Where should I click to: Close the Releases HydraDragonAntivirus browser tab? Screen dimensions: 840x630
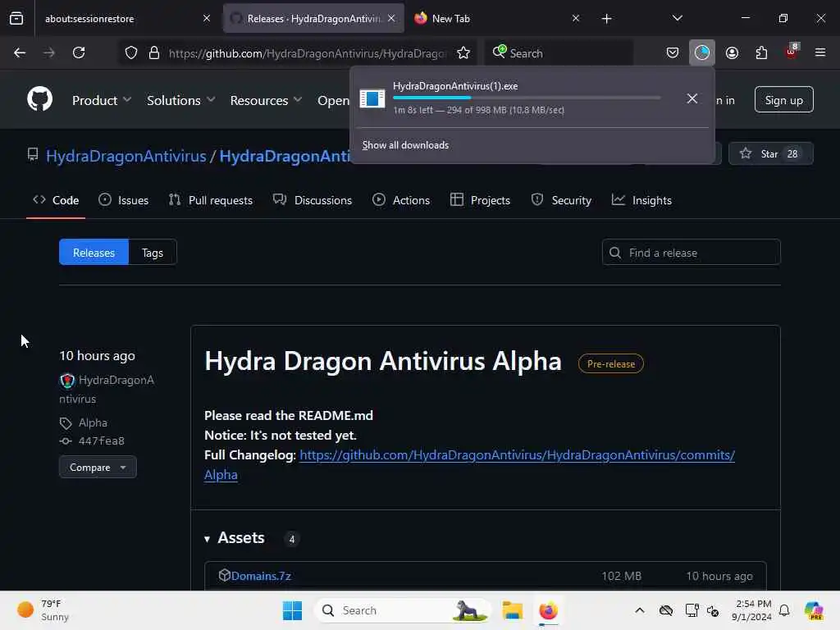(x=391, y=19)
